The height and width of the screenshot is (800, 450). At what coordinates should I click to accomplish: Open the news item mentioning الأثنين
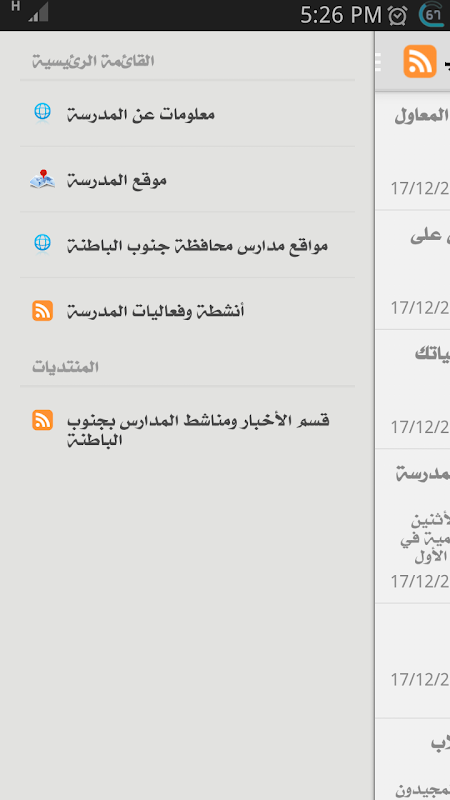(413, 526)
